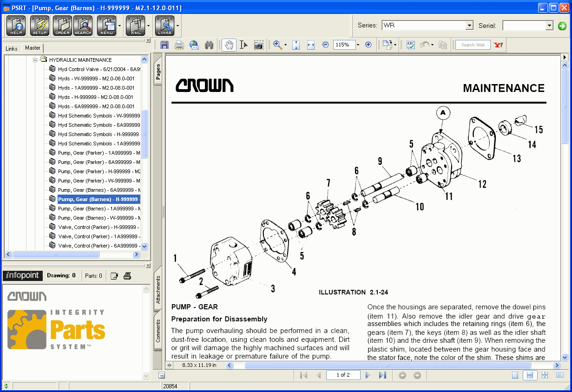Switch to the Master tab
The width and height of the screenshot is (572, 392).
33,48
